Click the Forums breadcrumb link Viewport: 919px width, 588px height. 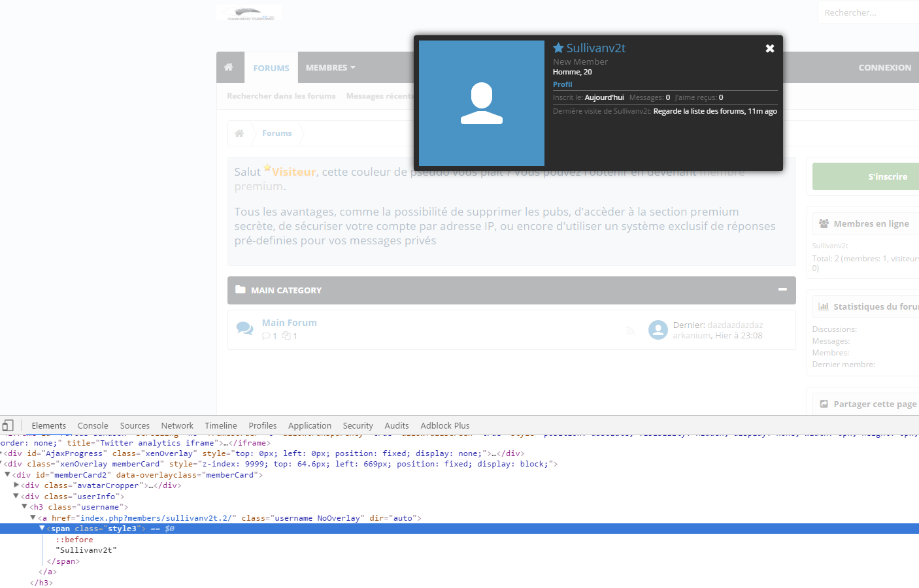click(277, 133)
